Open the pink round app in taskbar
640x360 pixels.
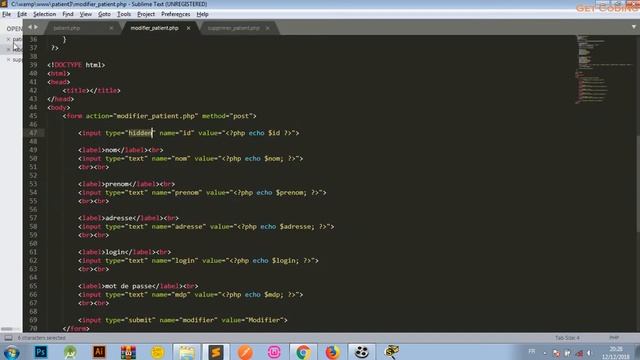274,352
